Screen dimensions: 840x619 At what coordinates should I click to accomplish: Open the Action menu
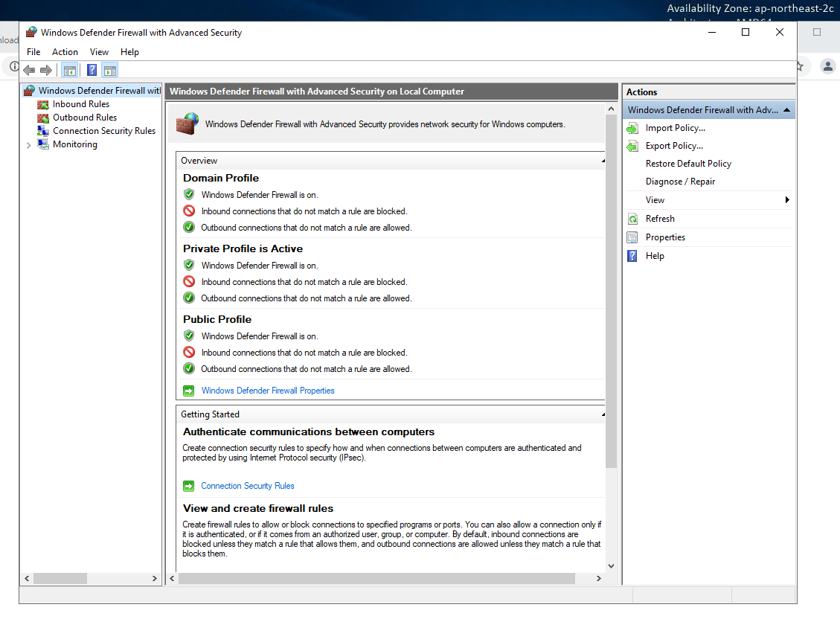point(65,52)
